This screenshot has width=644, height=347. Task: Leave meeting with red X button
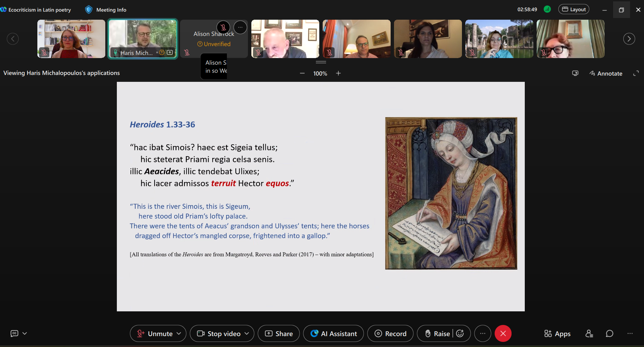[503, 334]
